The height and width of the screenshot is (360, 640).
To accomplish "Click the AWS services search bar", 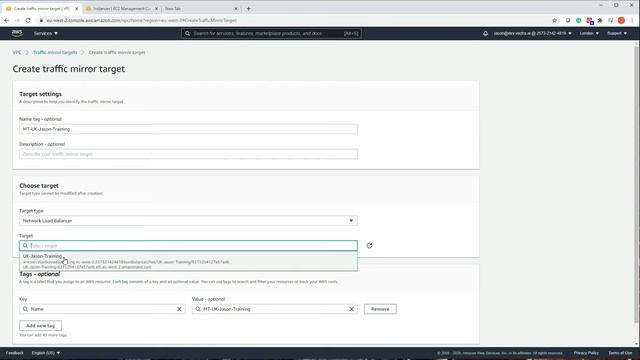I will (271, 33).
